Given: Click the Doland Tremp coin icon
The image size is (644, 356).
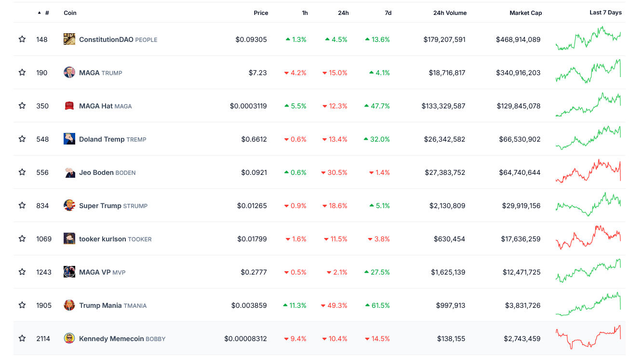Looking at the screenshot, I should click(69, 139).
